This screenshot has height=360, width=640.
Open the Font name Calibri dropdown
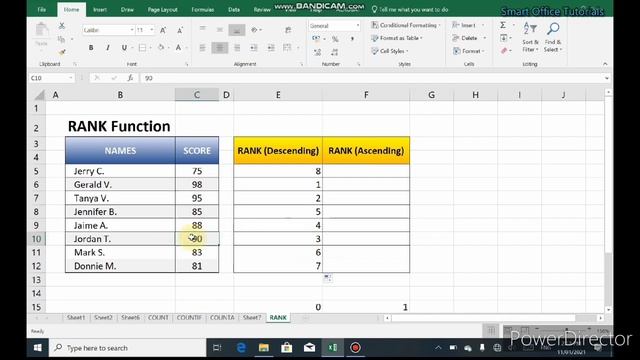[132, 30]
